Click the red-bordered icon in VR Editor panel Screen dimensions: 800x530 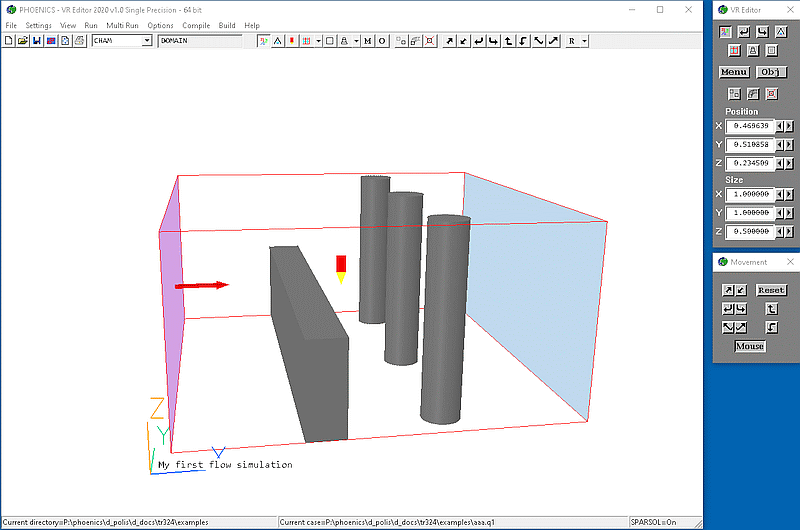772,93
